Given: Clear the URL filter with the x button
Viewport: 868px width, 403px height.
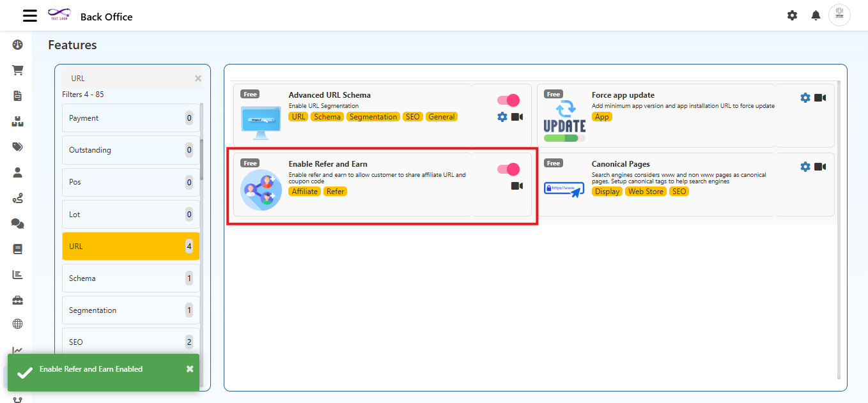Looking at the screenshot, I should click(x=198, y=78).
